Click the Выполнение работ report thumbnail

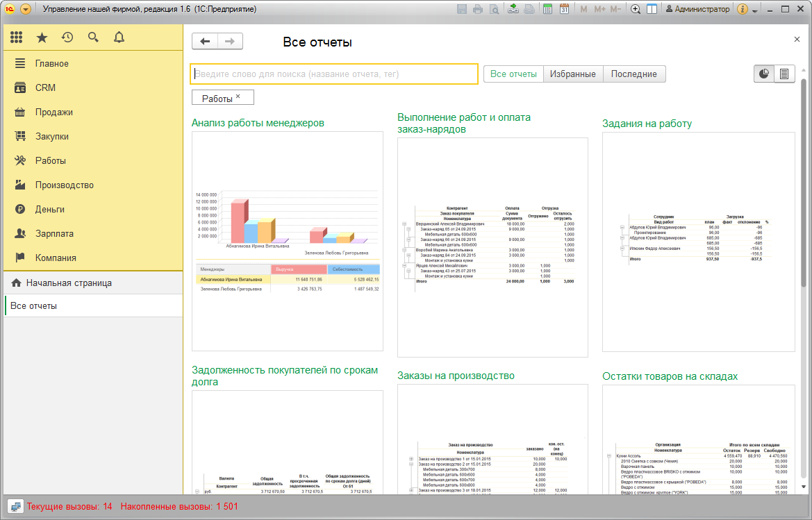coord(492,247)
